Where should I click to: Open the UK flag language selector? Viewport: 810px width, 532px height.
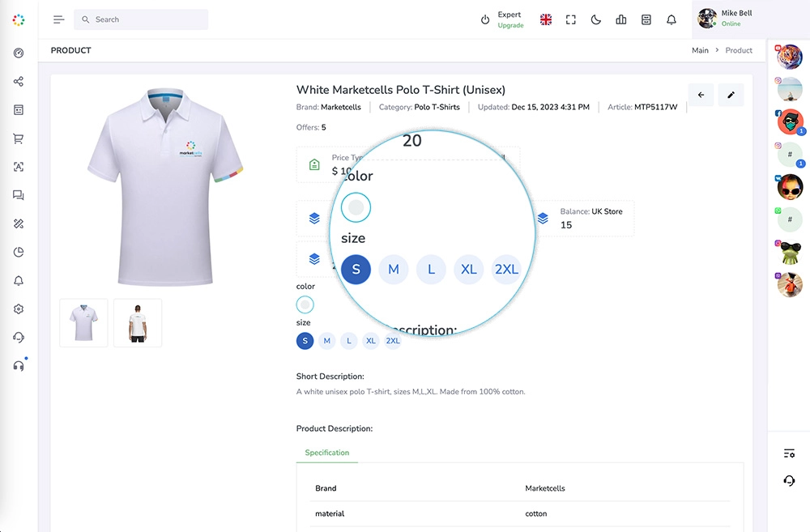546,19
